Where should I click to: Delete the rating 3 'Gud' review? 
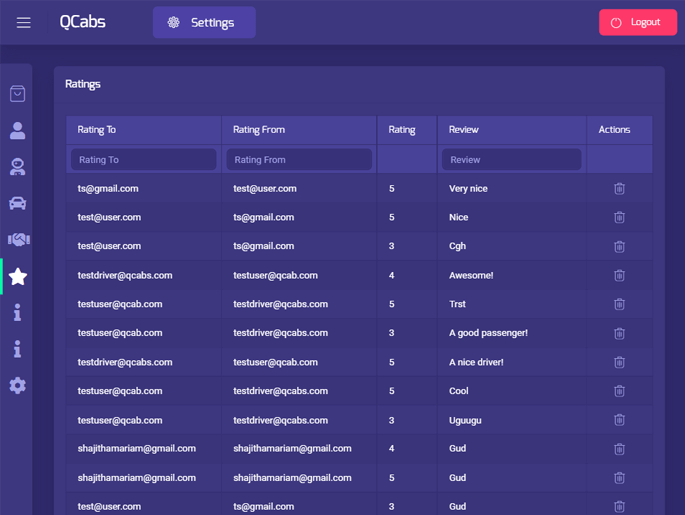tap(619, 507)
